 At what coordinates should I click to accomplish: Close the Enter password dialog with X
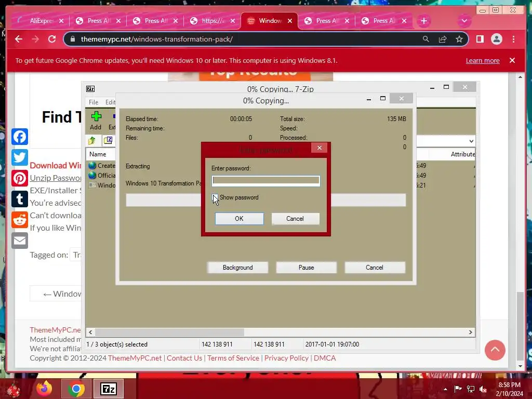pyautogui.click(x=320, y=148)
